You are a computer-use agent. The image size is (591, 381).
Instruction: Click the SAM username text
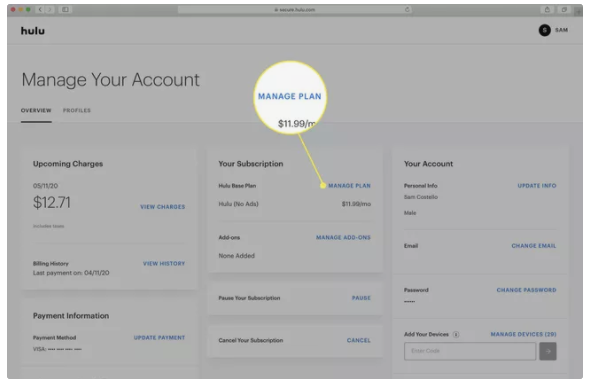(562, 30)
